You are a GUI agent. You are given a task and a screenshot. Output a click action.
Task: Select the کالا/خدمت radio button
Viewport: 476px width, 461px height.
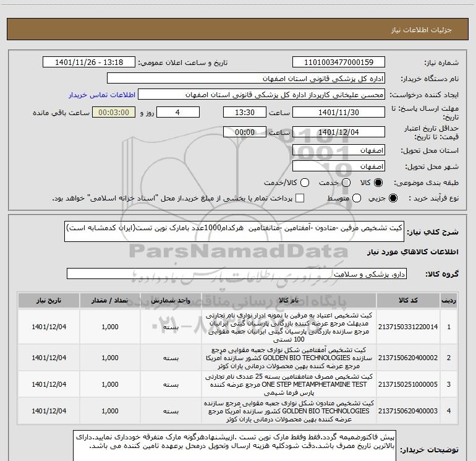point(305,183)
